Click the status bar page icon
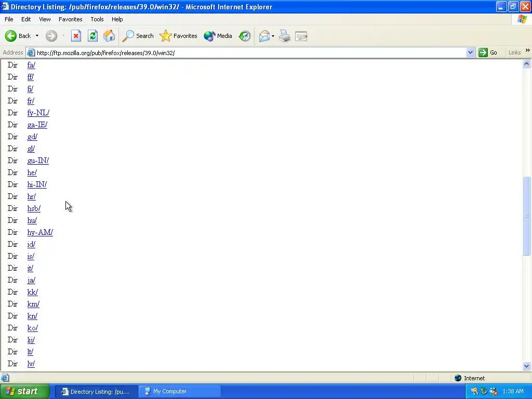 pyautogui.click(x=5, y=378)
